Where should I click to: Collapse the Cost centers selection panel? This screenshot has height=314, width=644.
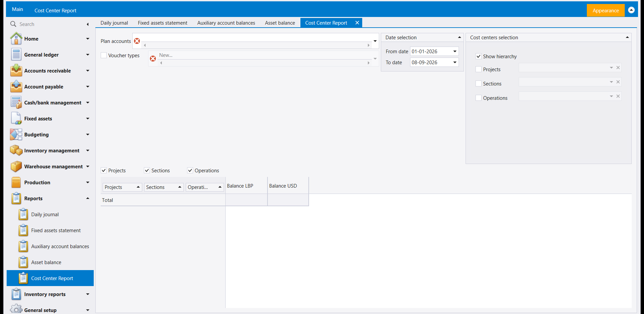(627, 37)
